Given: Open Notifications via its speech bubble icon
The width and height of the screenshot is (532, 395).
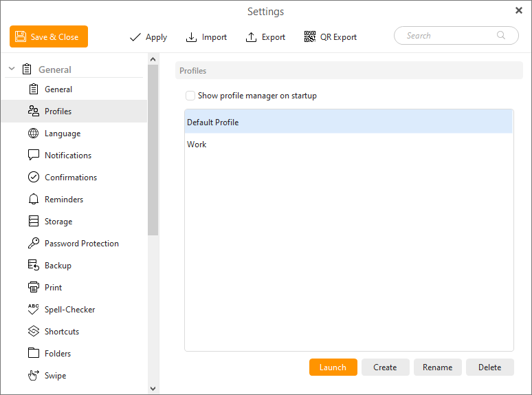Looking at the screenshot, I should click(33, 156).
